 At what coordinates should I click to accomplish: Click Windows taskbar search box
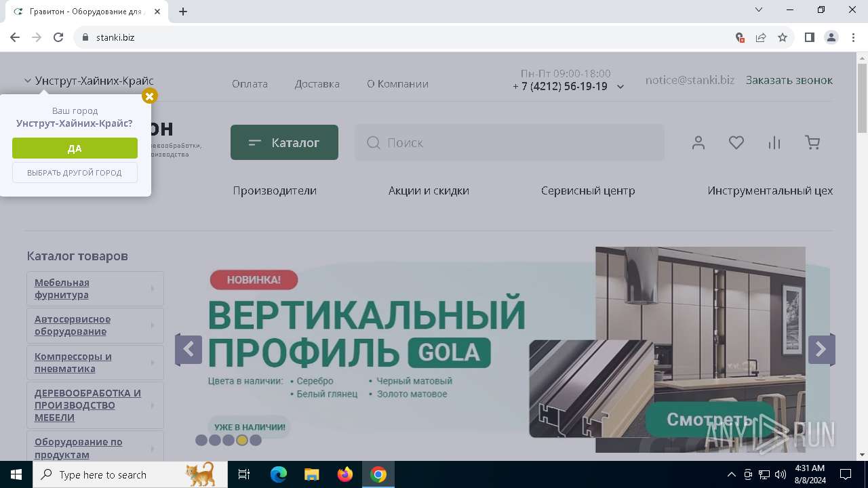pos(130,474)
